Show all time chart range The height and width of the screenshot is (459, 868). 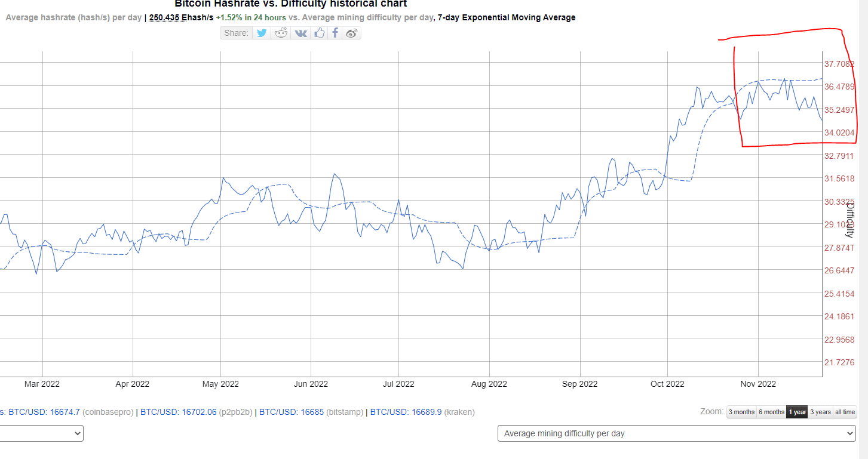(845, 412)
